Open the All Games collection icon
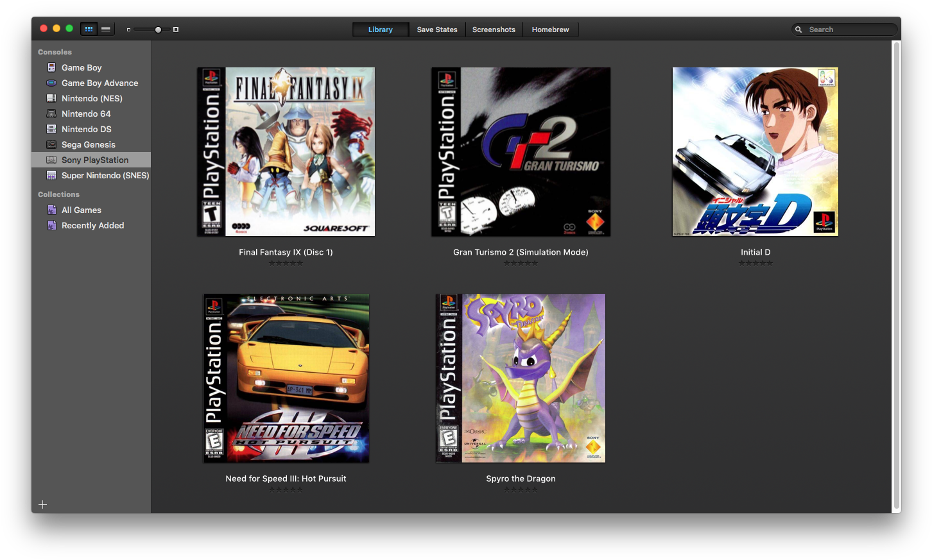The width and height of the screenshot is (932, 560). pos(51,210)
